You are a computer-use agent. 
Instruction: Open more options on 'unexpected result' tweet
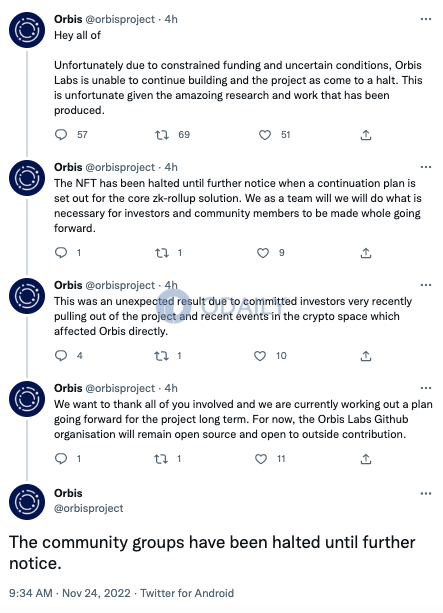tap(426, 285)
